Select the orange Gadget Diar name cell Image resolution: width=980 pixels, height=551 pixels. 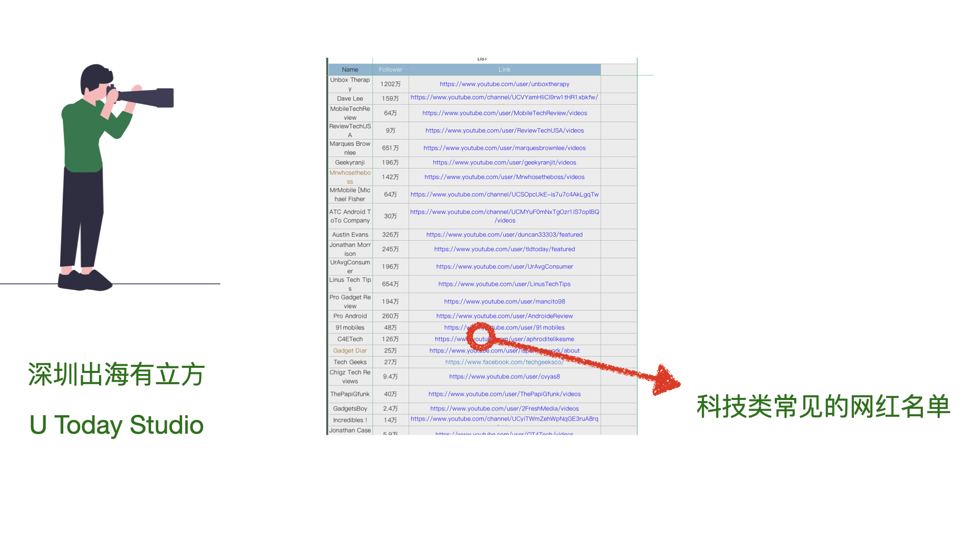point(350,351)
